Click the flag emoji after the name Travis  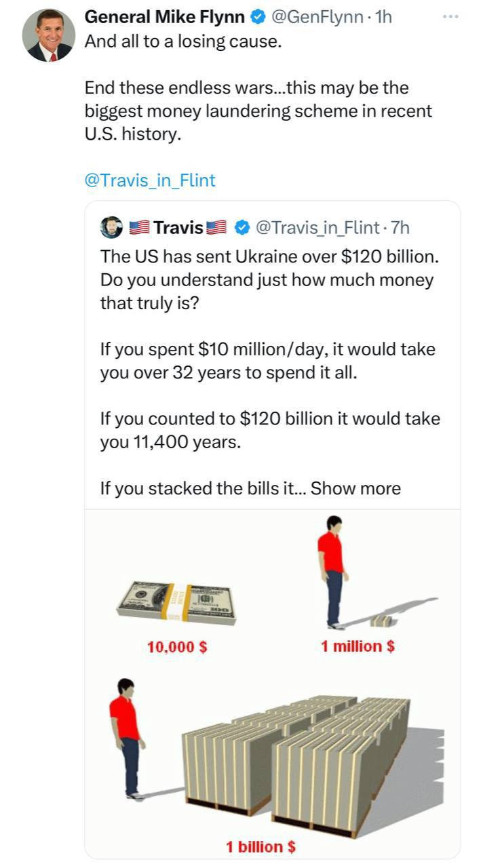click(x=216, y=228)
